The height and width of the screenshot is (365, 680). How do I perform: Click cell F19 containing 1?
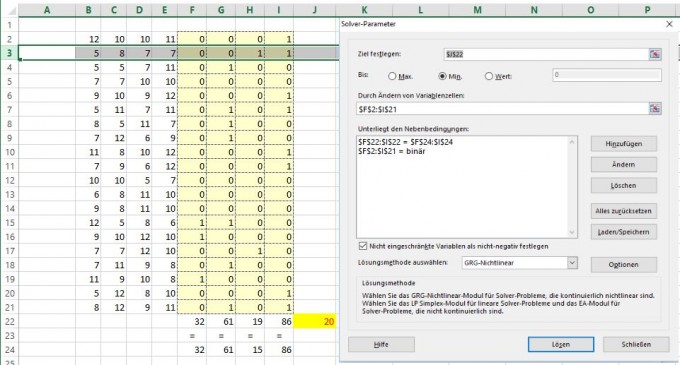coord(192,279)
